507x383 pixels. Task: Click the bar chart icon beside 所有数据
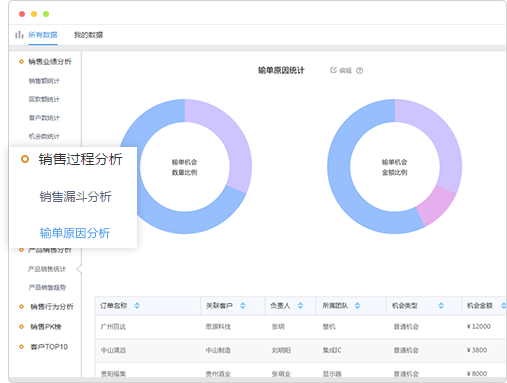pyautogui.click(x=19, y=35)
